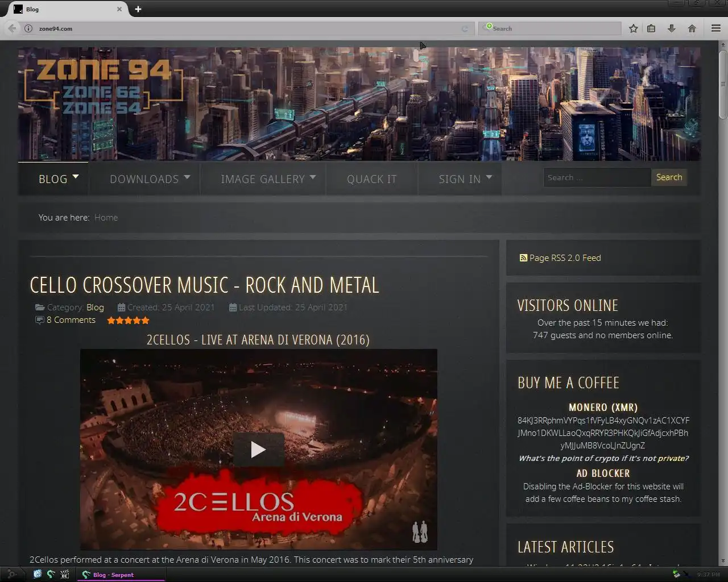Click '2CELLOS - LIVE AT ARENA DI VERONA (2016)' heading
This screenshot has width=728, height=582.
click(258, 340)
